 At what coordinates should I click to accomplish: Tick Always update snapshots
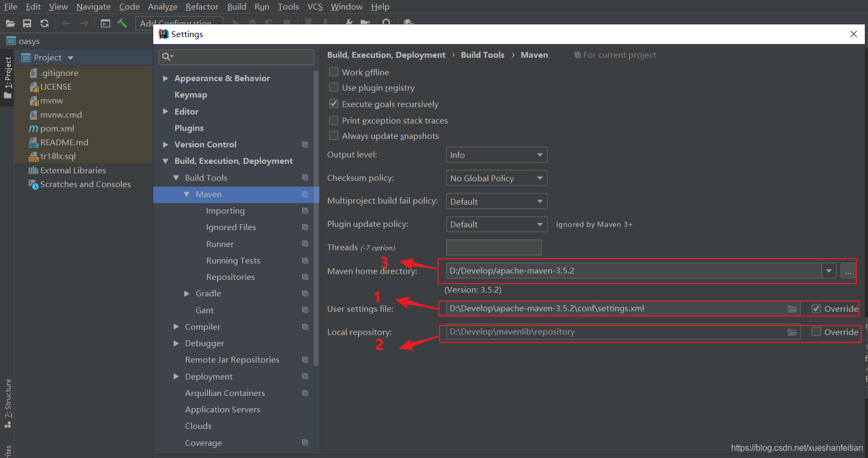pyautogui.click(x=334, y=136)
